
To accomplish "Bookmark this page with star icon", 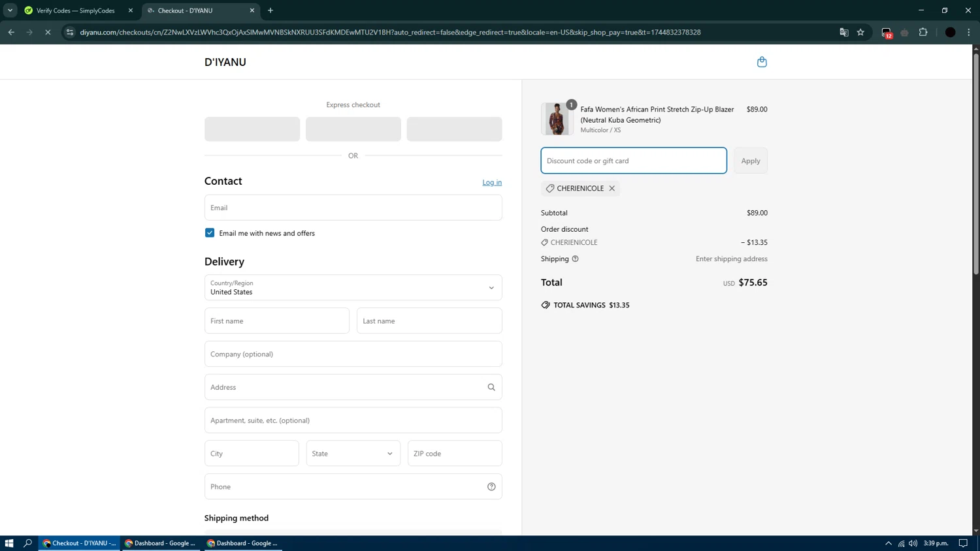I will [x=860, y=32].
